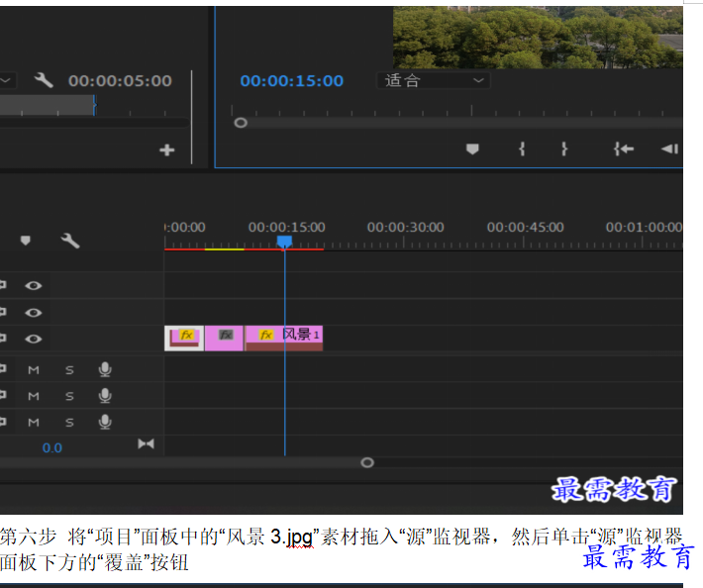Solo second audio track S button
The image size is (703, 588).
click(69, 396)
